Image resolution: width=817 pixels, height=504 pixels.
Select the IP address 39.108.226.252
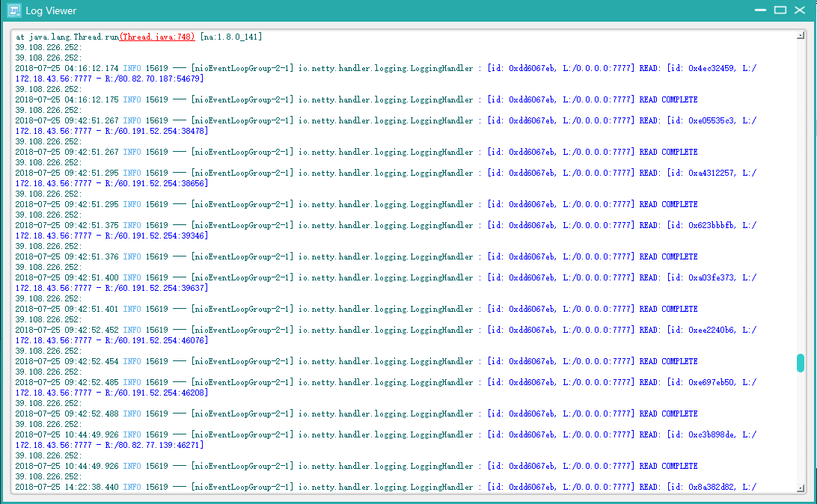pyautogui.click(x=45, y=46)
